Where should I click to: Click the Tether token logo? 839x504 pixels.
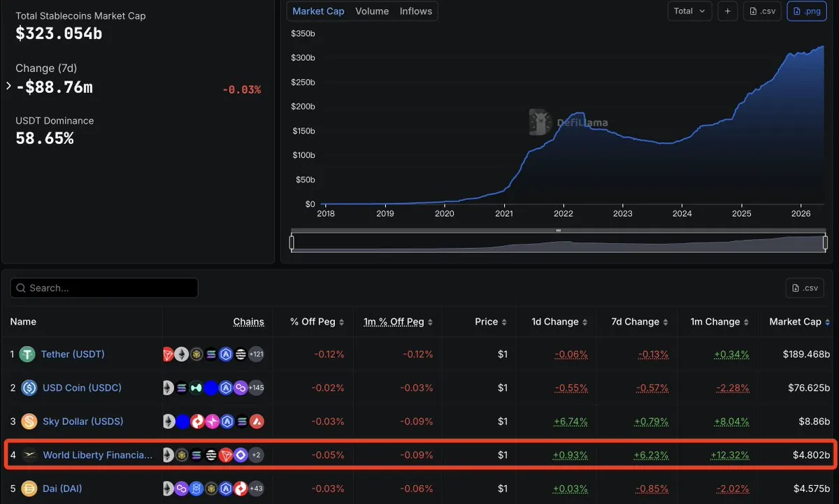(x=27, y=354)
